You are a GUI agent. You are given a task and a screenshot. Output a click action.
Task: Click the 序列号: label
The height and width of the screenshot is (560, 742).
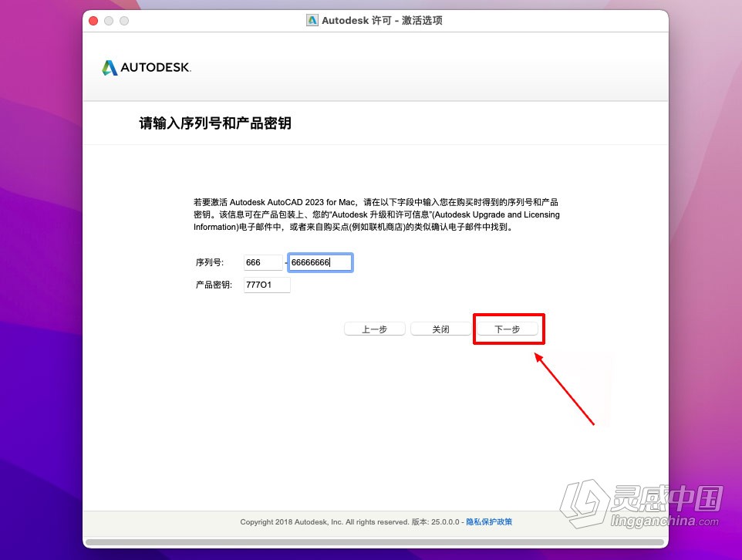coord(210,262)
